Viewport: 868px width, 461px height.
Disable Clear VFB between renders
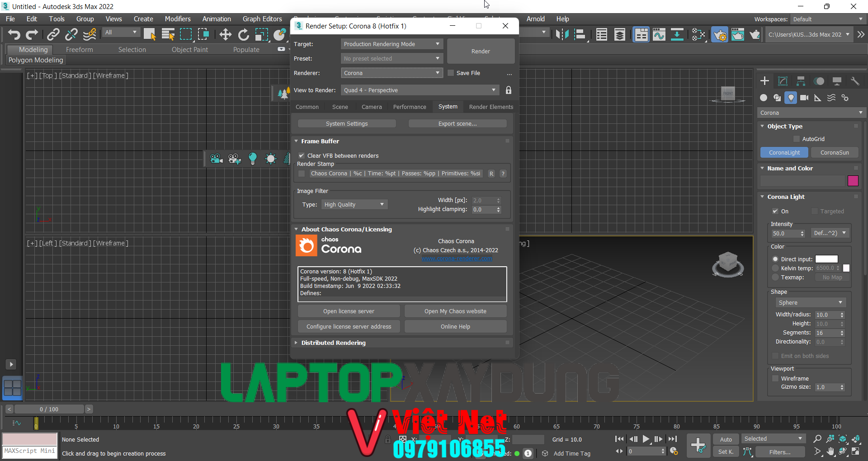click(x=302, y=155)
